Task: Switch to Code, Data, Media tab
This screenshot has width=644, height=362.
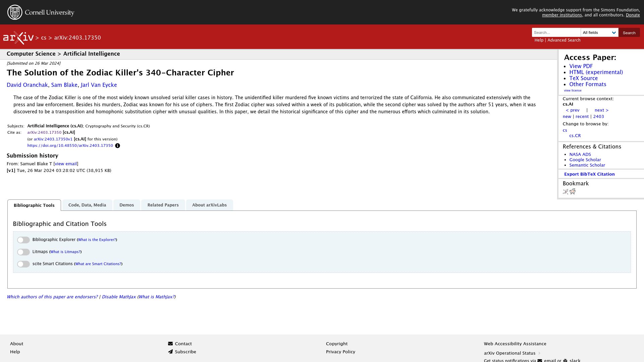Action: coord(87,205)
